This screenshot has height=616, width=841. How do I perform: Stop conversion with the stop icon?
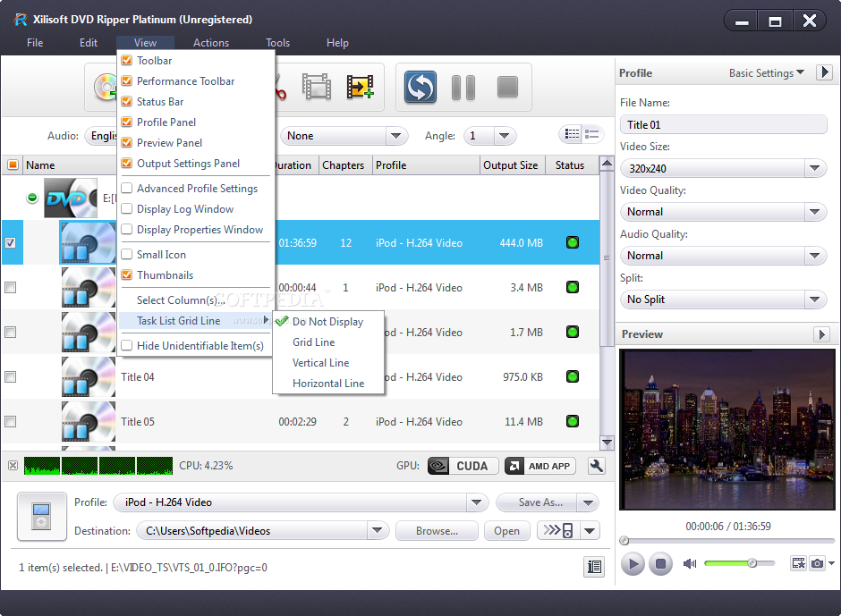click(x=507, y=87)
